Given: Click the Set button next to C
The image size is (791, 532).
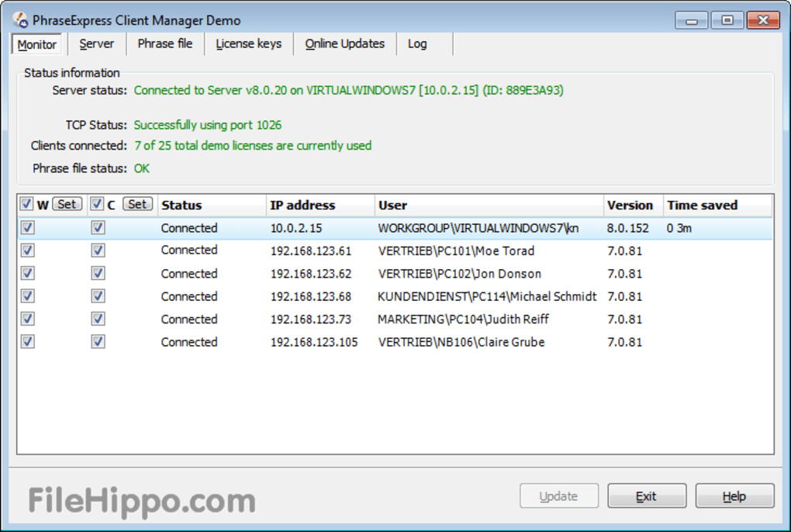Looking at the screenshot, I should [x=137, y=204].
